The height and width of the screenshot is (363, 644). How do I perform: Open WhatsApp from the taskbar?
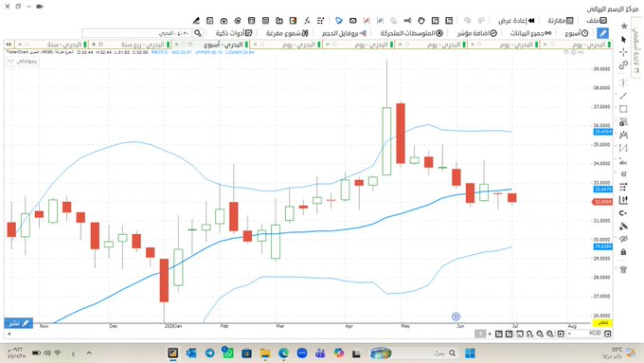point(228,354)
